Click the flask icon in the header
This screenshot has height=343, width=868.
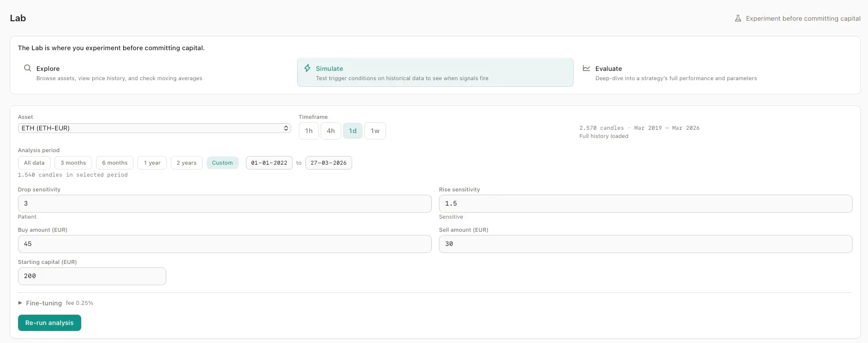coord(738,19)
